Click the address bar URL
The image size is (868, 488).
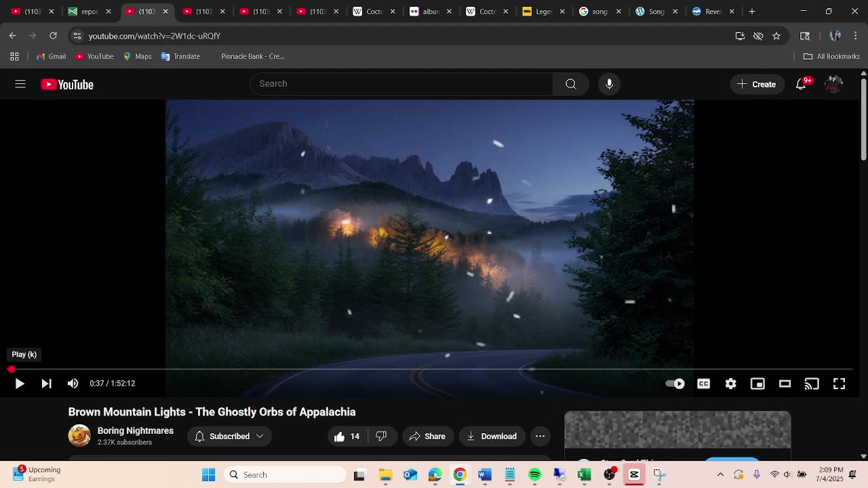[x=155, y=36]
